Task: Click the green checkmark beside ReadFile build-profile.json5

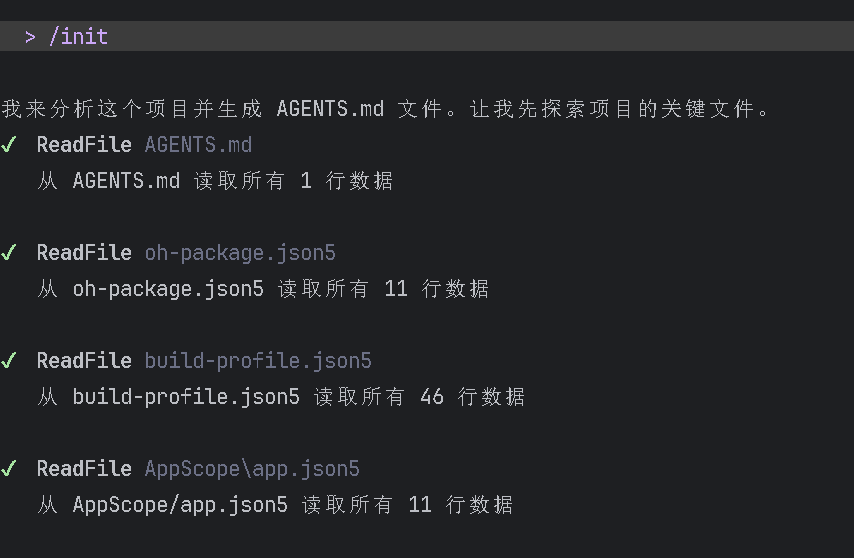Action: 9,361
